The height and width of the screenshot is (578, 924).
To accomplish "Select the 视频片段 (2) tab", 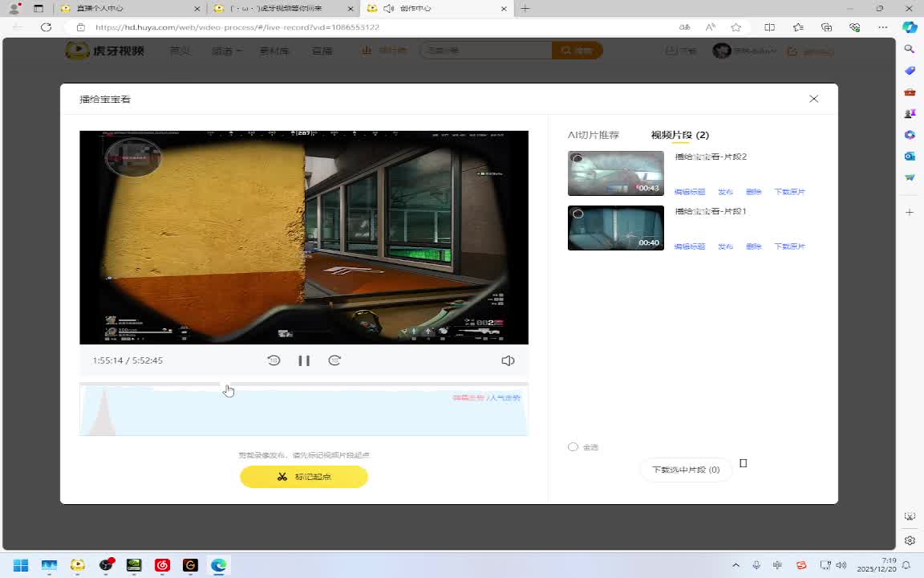I will [679, 135].
